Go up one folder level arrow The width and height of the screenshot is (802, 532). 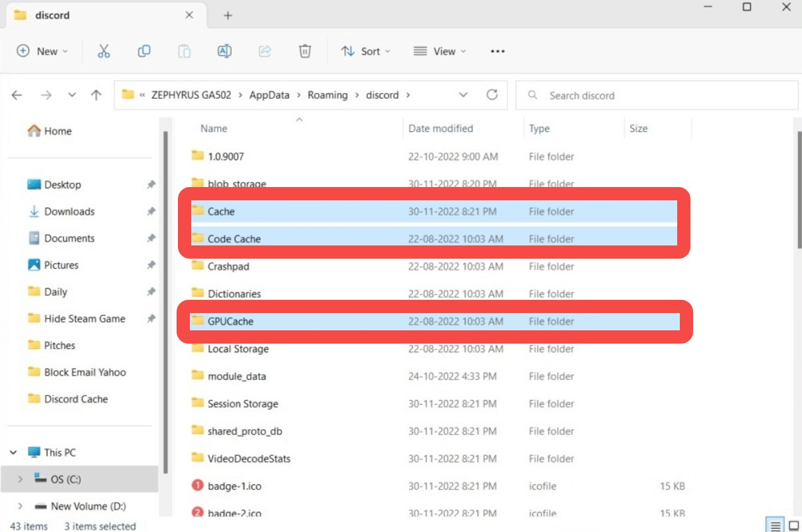click(x=96, y=95)
